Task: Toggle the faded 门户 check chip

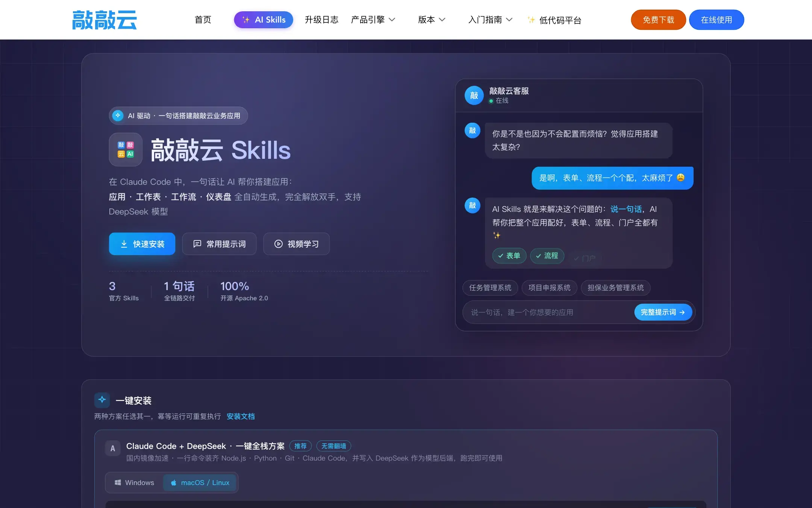Action: click(x=585, y=259)
